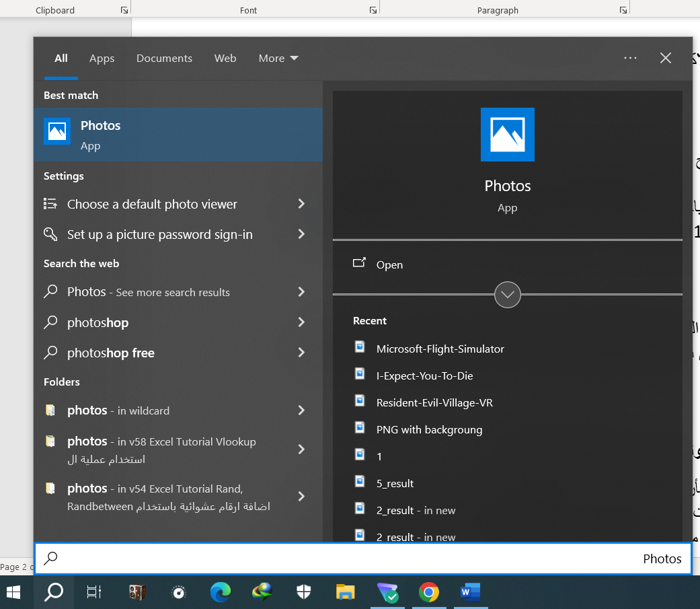Image resolution: width=700 pixels, height=609 pixels.
Task: Expand the More filter dropdown
Action: click(x=278, y=59)
